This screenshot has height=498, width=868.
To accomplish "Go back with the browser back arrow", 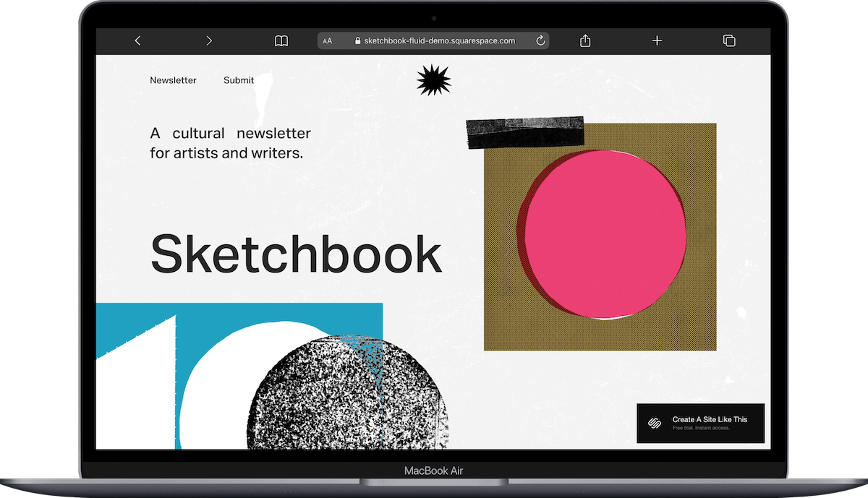I will [x=137, y=41].
